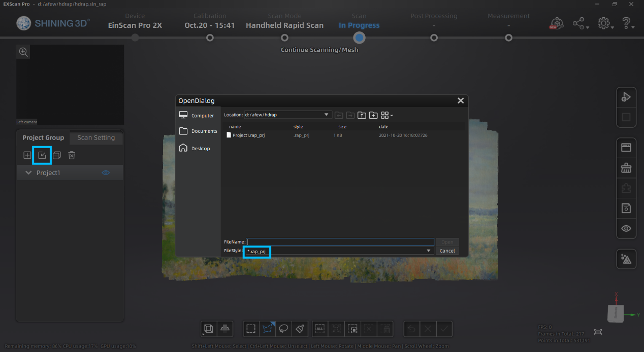Click the Post Processing step node
Image resolution: width=644 pixels, height=352 pixels.
[434, 38]
